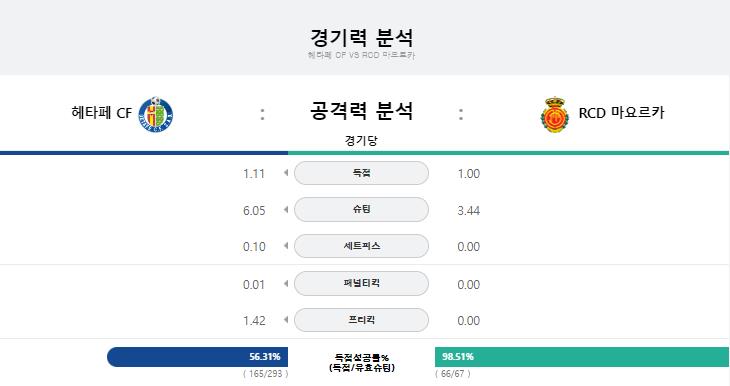Click the arrow beside the 득점 pill

286,173
